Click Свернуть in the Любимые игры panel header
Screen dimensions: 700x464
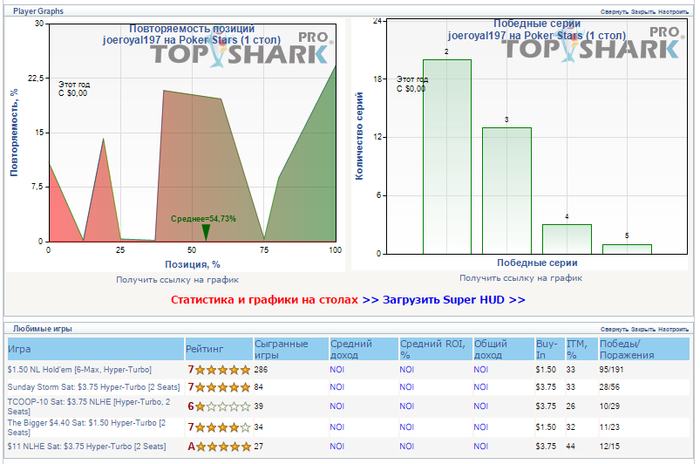click(614, 330)
